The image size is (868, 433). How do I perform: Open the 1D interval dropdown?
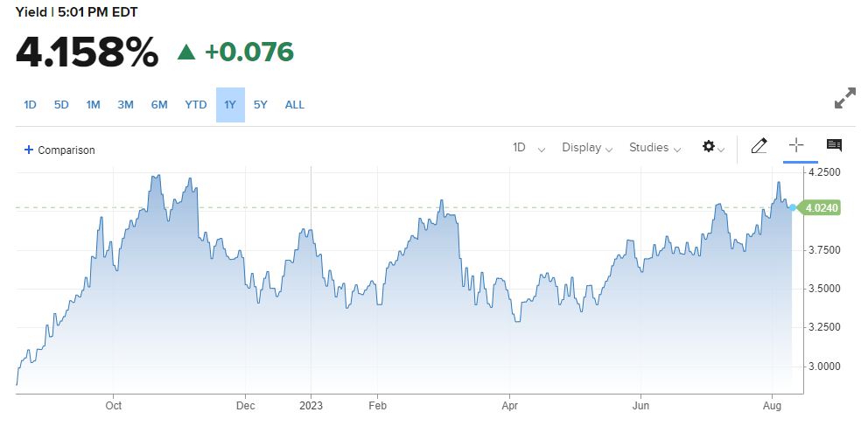[x=528, y=148]
